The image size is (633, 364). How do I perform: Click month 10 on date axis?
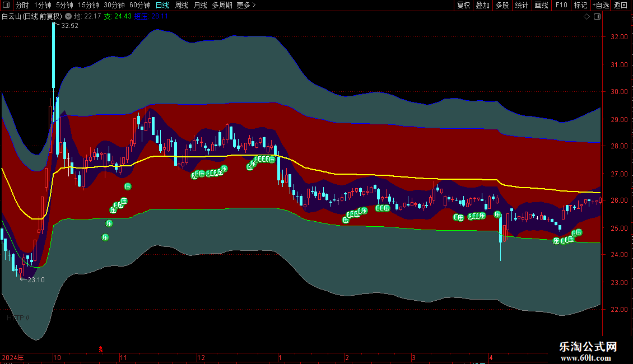point(57,357)
